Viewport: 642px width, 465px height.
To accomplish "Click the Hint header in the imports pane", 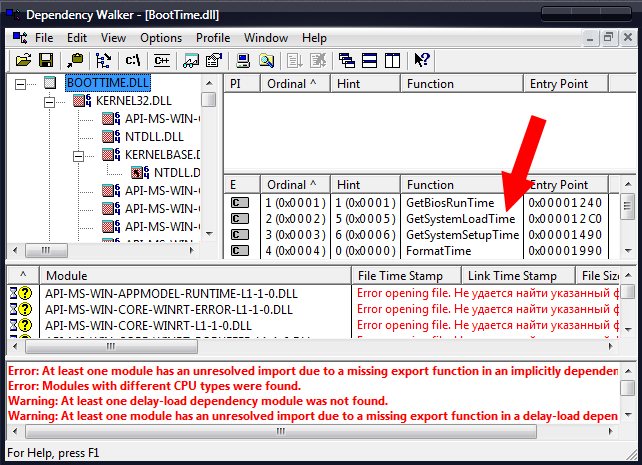I will click(x=365, y=84).
